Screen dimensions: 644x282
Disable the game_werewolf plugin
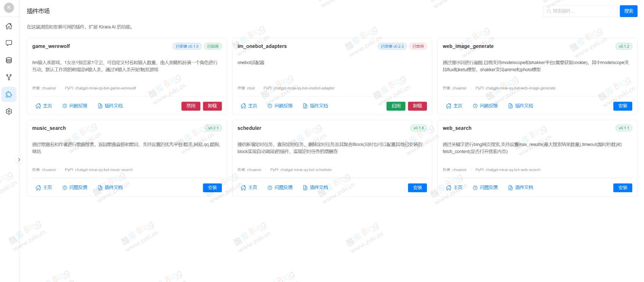click(191, 106)
